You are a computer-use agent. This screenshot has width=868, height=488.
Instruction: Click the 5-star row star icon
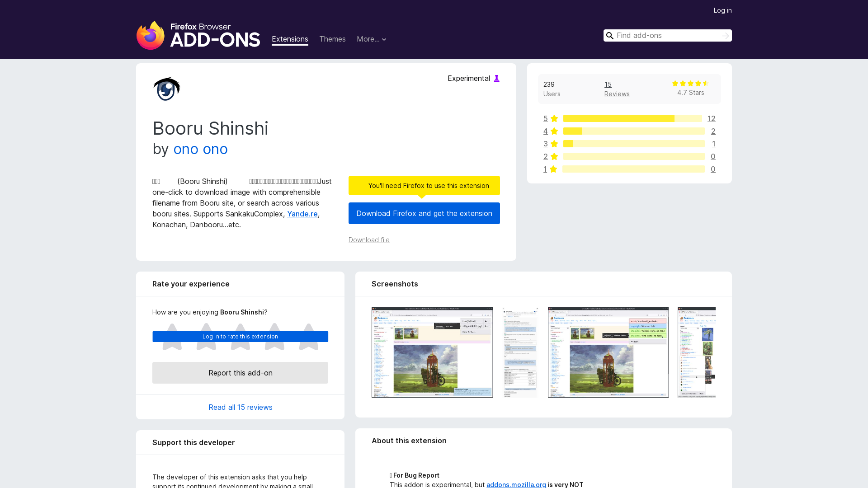[x=554, y=118]
